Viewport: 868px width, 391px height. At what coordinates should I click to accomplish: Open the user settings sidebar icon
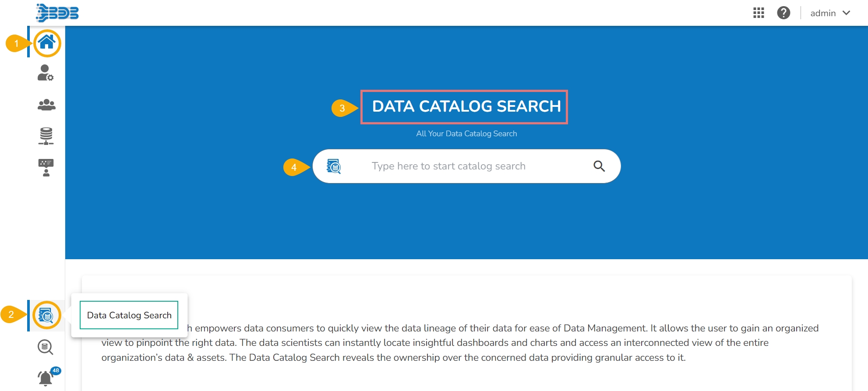pos(46,73)
